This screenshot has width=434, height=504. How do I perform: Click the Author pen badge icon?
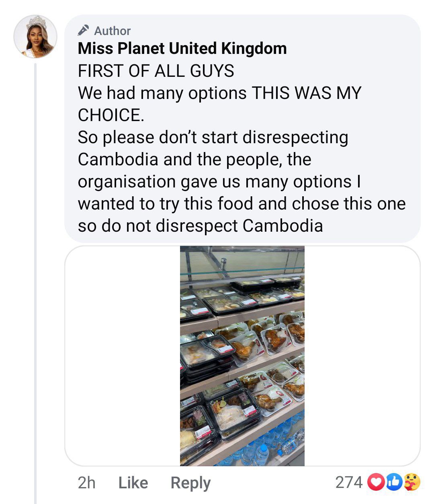pos(84,31)
